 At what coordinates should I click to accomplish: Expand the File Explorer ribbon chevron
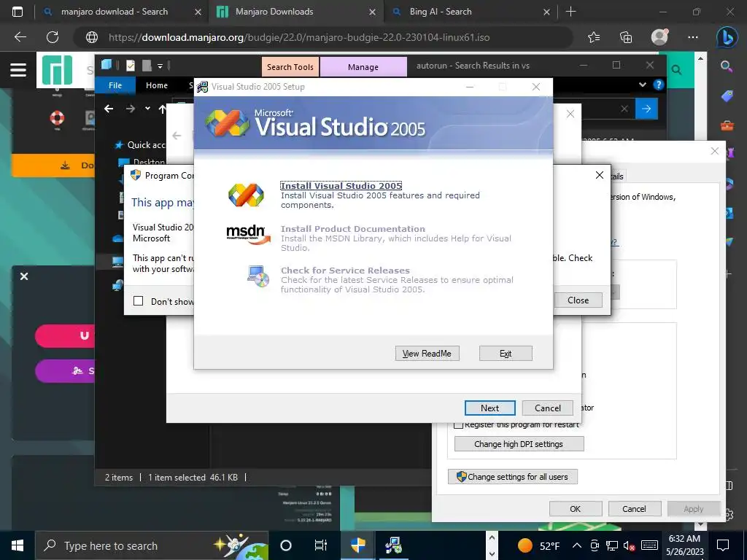(643, 85)
